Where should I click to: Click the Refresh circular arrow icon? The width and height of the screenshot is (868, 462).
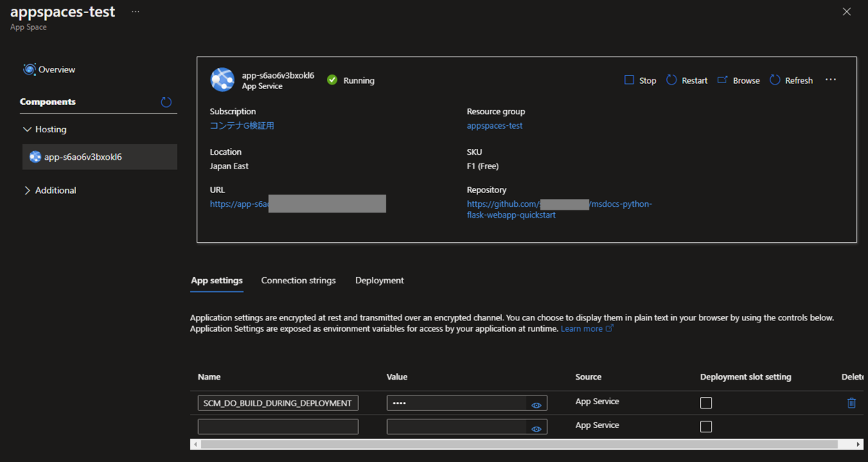coord(775,80)
